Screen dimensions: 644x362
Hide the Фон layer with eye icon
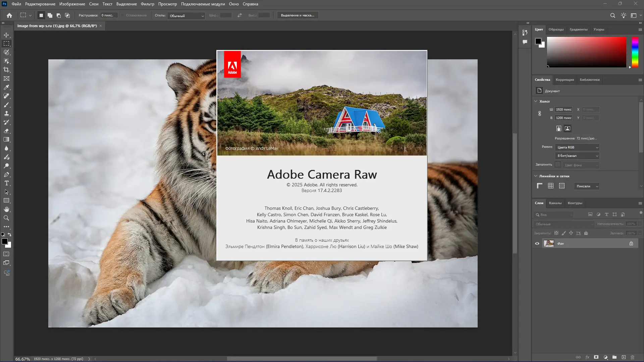click(537, 244)
